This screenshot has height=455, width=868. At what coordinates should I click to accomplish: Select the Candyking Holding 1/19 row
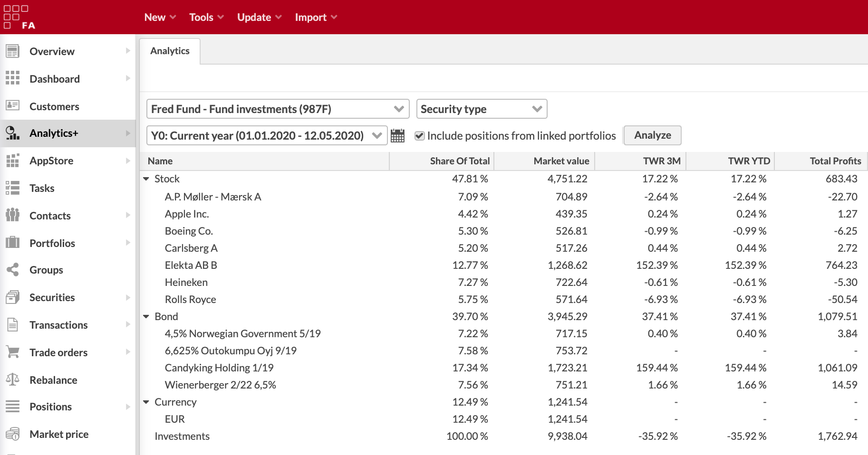point(504,368)
